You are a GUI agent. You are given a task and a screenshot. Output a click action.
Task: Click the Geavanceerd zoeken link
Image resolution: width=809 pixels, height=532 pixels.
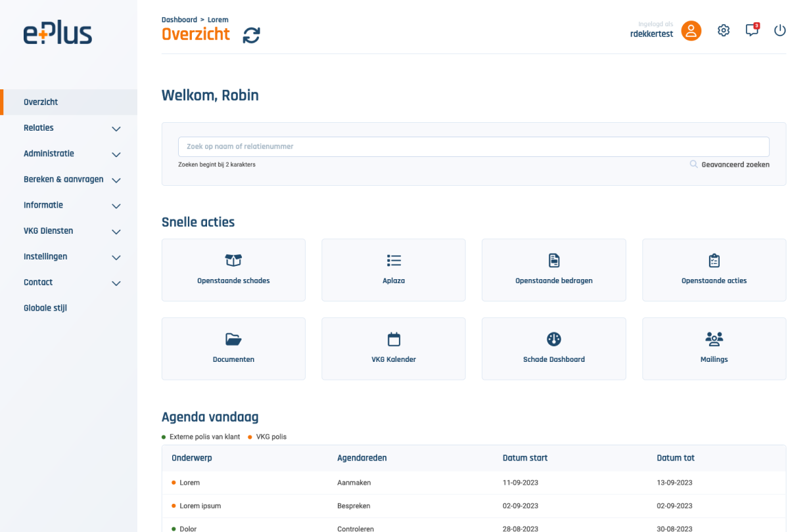click(x=735, y=165)
